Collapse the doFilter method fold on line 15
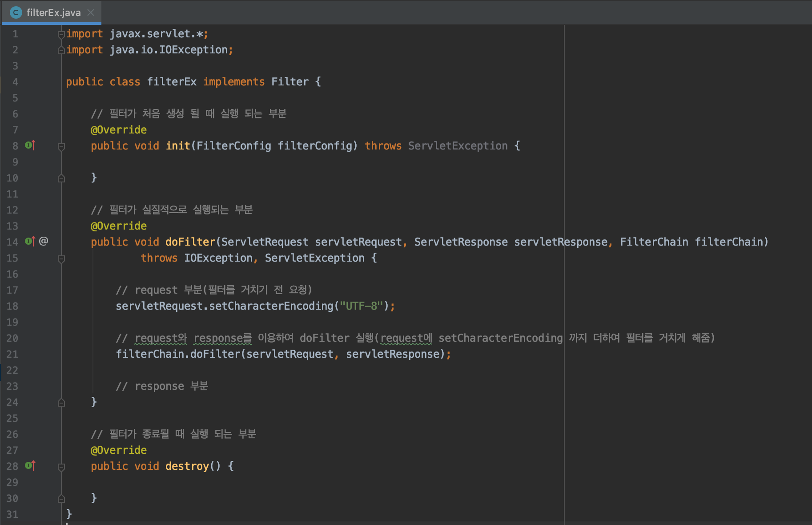Viewport: 812px width, 525px height. pyautogui.click(x=61, y=258)
